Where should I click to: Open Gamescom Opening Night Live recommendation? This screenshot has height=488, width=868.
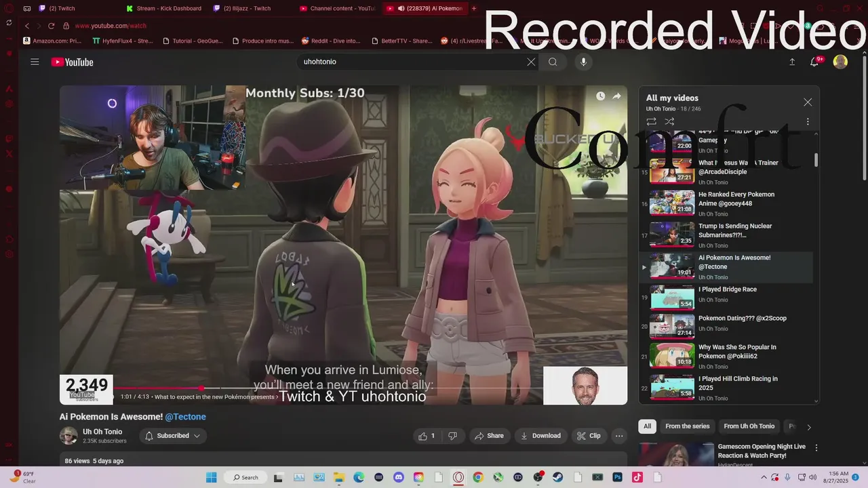coord(762,451)
